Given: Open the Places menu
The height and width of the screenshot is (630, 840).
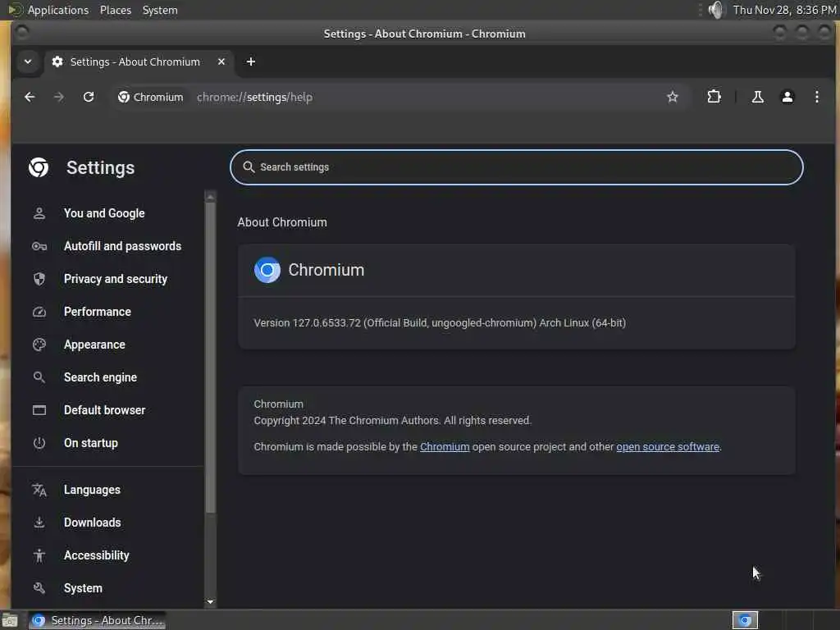Looking at the screenshot, I should pyautogui.click(x=115, y=10).
